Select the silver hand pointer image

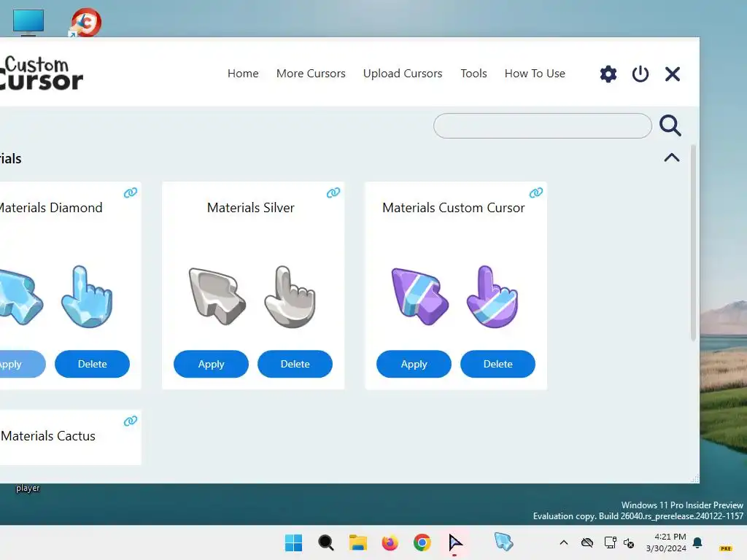pos(290,296)
